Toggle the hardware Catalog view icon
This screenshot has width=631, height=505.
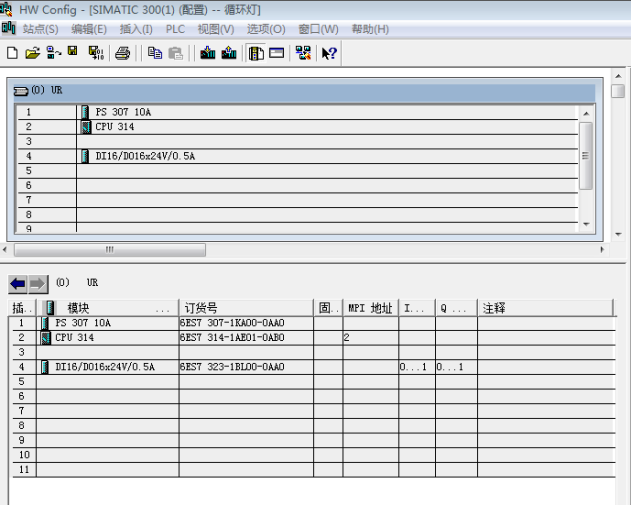click(256, 52)
